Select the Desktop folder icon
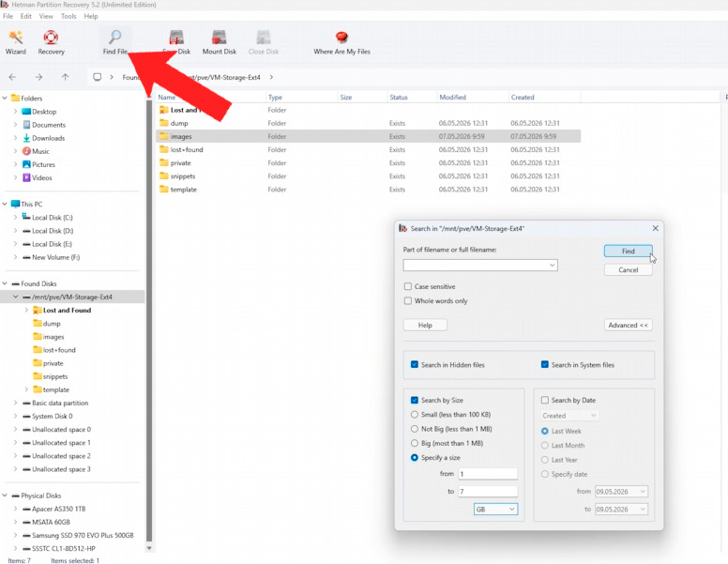The image size is (728, 564). (x=26, y=112)
